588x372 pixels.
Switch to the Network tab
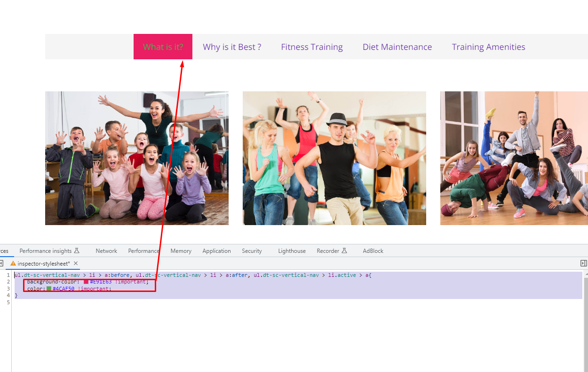(x=106, y=251)
